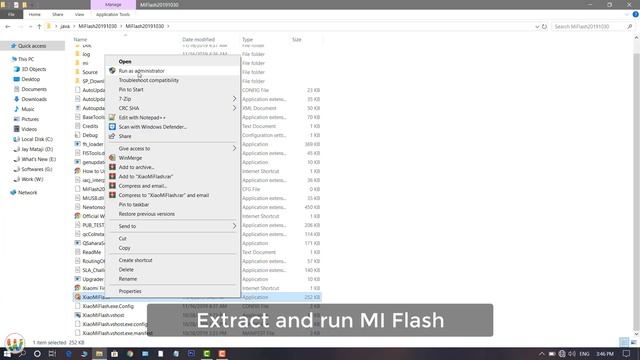This screenshot has width=640, height=360.
Task: Select Quick access in navigation pane
Action: pos(32,46)
